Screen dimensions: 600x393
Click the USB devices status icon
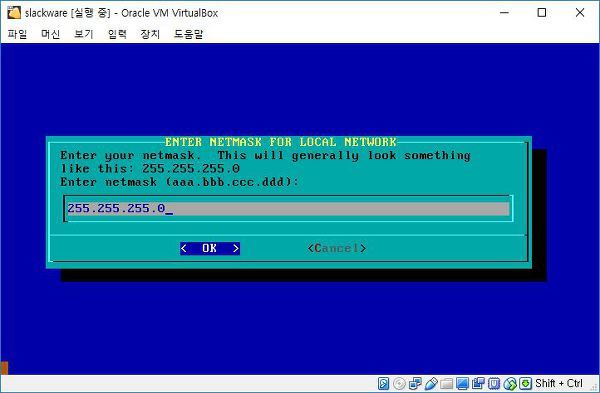coord(431,383)
